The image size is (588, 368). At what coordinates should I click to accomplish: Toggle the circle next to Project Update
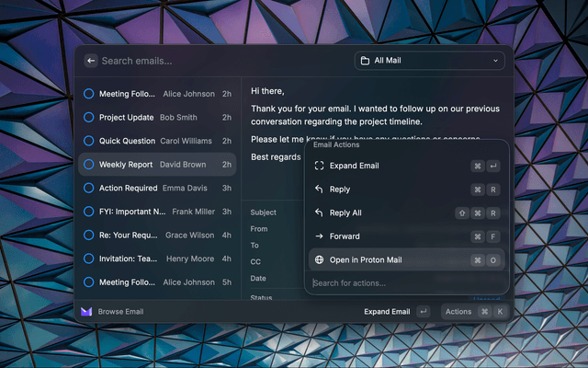click(x=89, y=118)
